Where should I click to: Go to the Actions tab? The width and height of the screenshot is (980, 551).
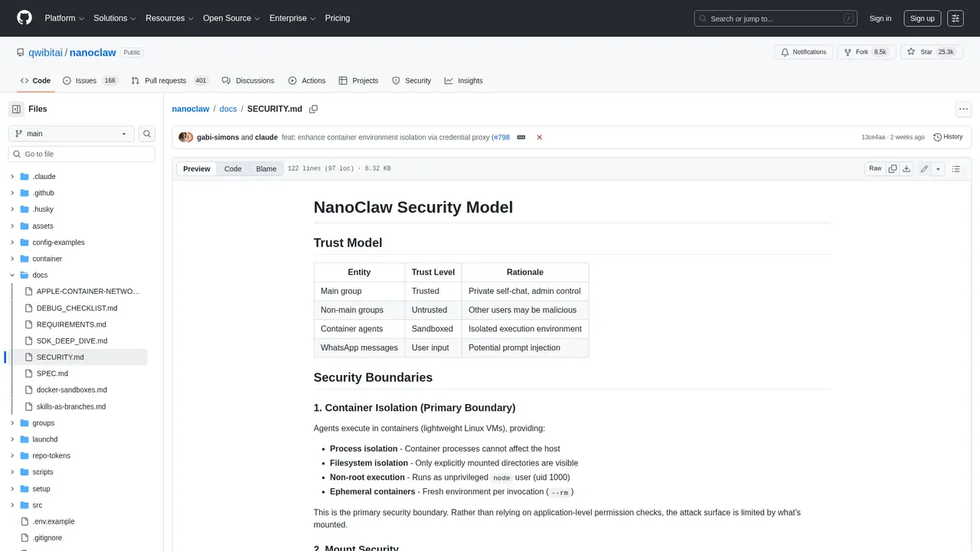(x=307, y=80)
